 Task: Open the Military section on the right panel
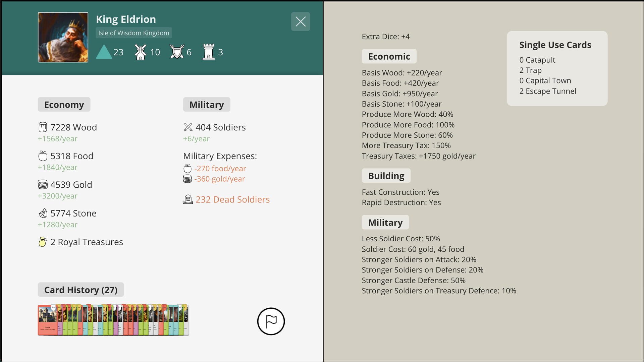click(385, 222)
